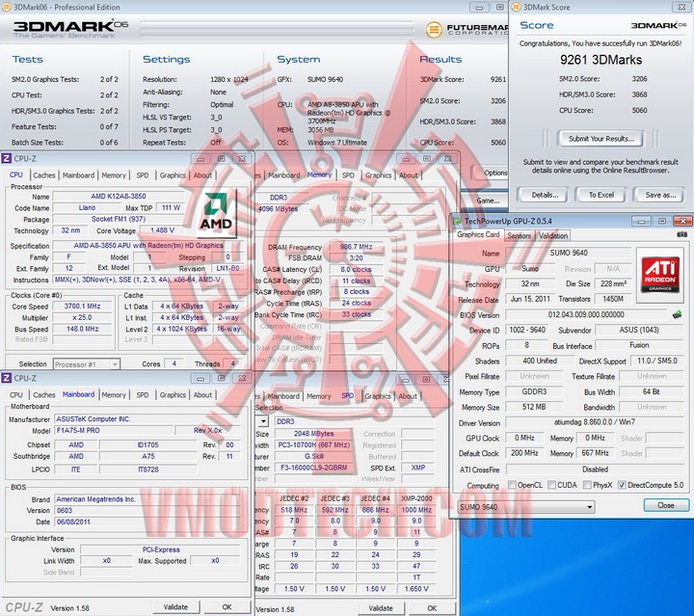
Task: Select the Memory tab in the CPU-Z Mainboard window
Action: tap(114, 394)
